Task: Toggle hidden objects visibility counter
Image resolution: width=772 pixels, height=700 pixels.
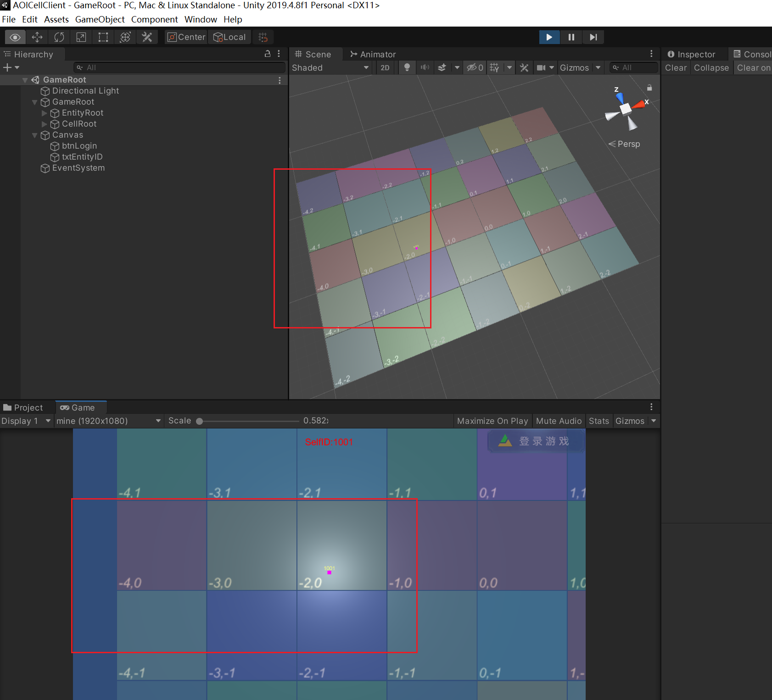Action: tap(475, 68)
